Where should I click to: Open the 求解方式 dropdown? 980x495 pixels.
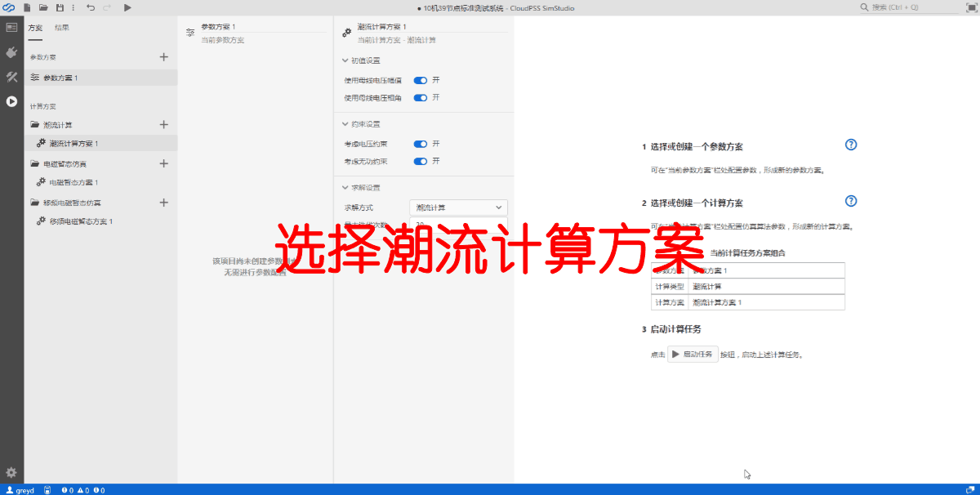(x=457, y=207)
